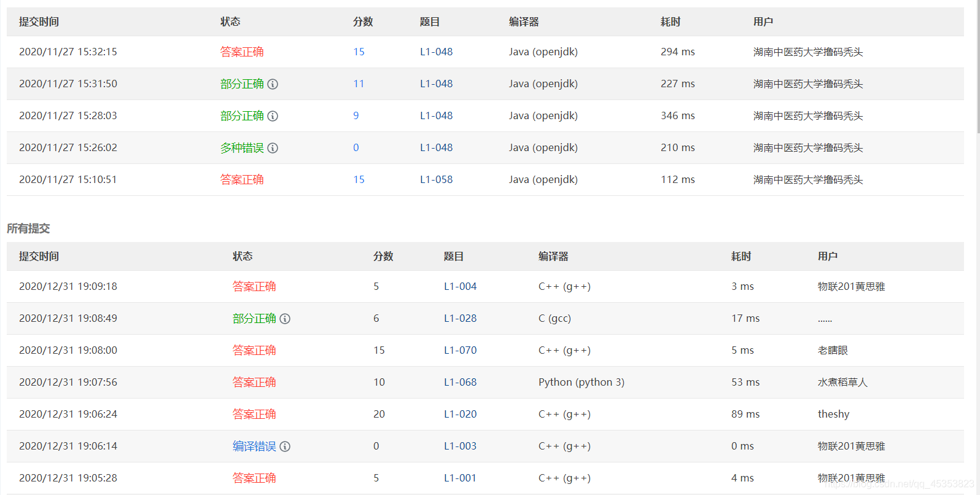Click 答案正确 status at 15:32:15
Screen dimensions: 980x495
pos(242,52)
